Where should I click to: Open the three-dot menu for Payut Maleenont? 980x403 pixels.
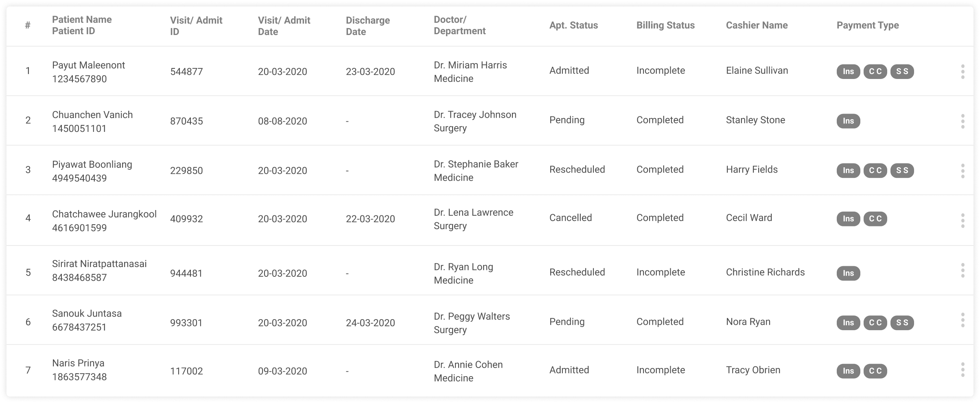pos(962,72)
